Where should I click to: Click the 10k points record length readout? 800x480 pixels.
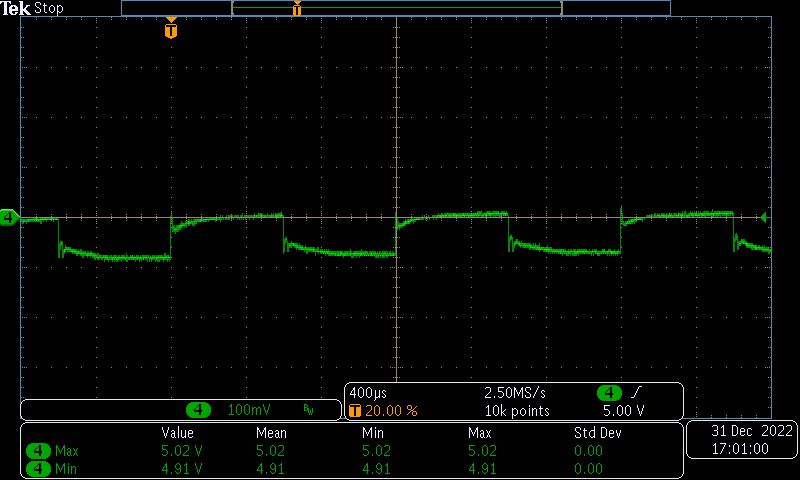pyautogui.click(x=517, y=410)
